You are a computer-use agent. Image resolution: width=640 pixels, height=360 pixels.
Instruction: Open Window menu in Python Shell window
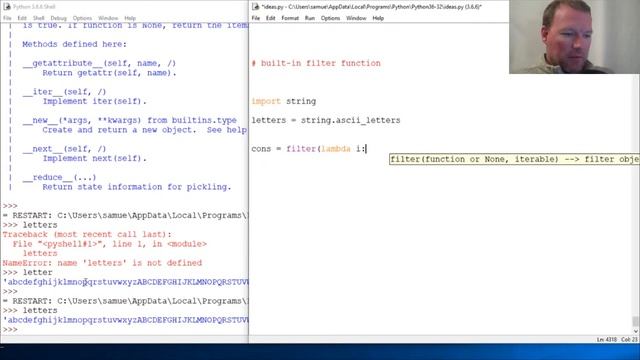coord(108,18)
